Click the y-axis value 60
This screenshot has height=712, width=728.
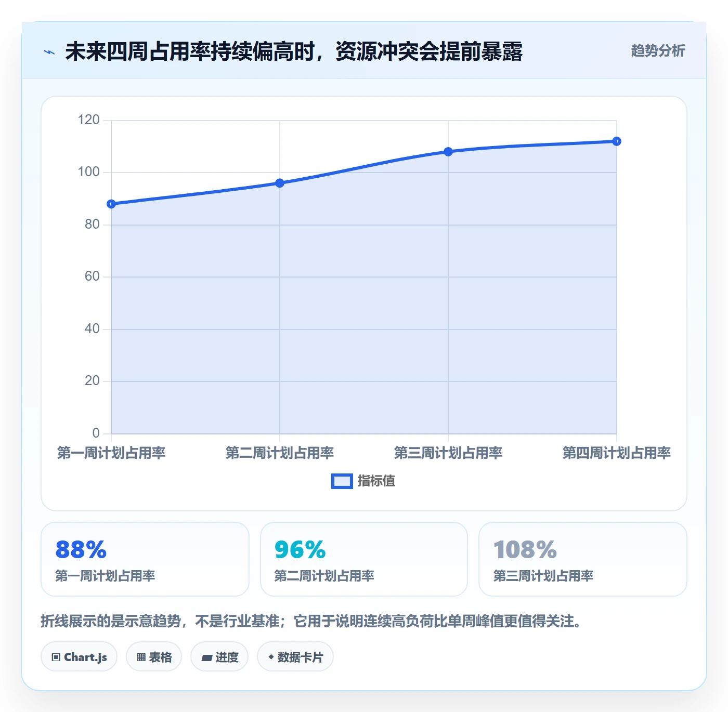[92, 276]
